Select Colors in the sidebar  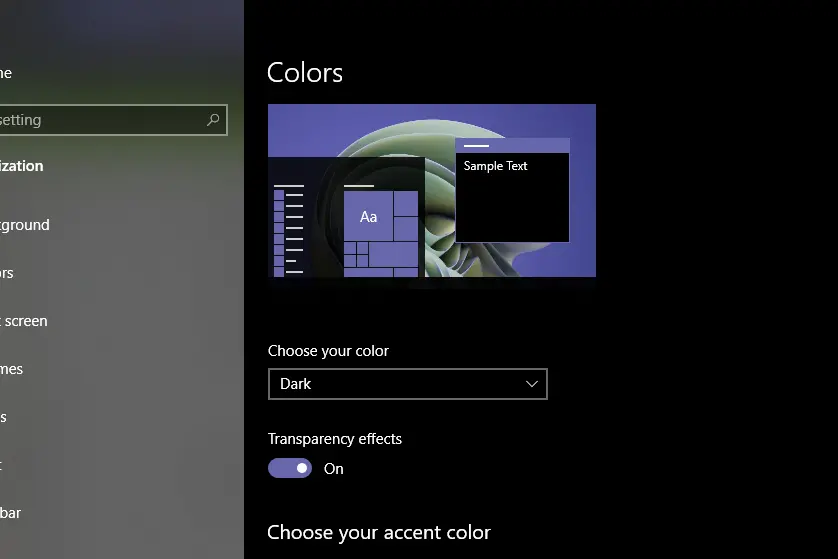pos(7,273)
